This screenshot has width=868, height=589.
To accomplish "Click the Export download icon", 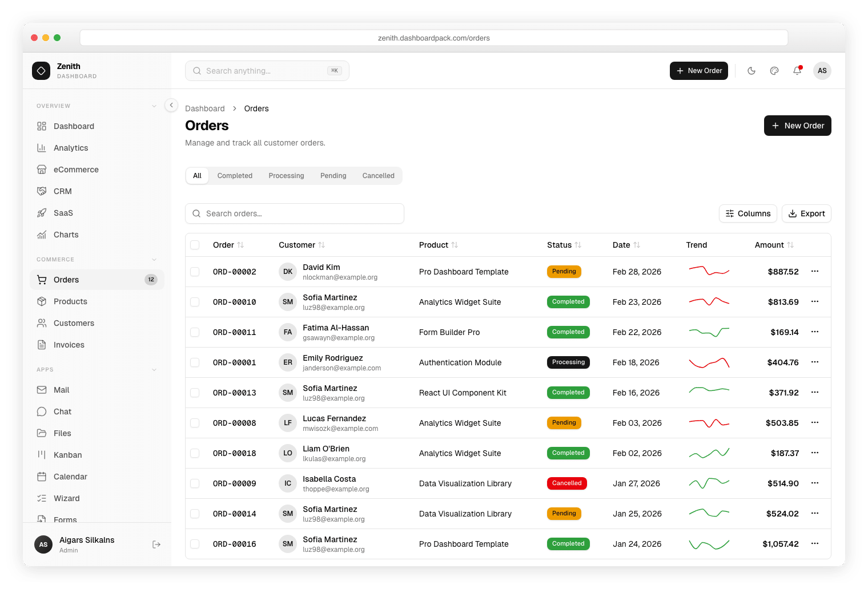I will (x=792, y=213).
